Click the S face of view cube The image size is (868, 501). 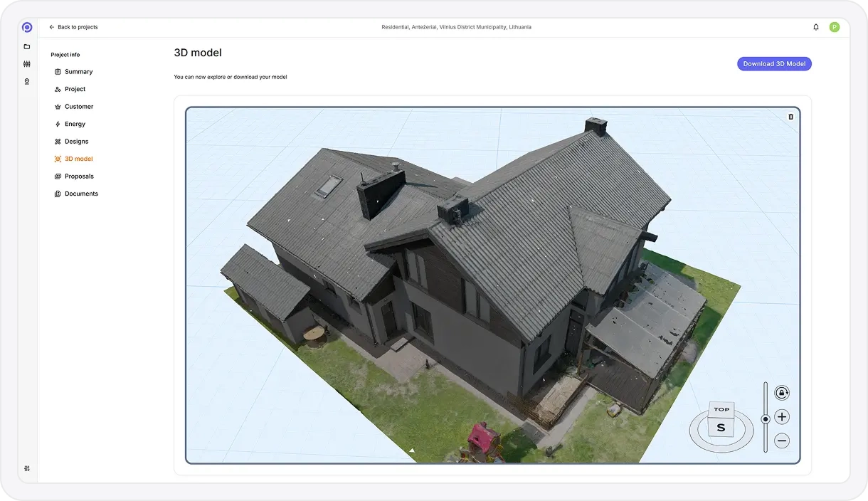[721, 428]
